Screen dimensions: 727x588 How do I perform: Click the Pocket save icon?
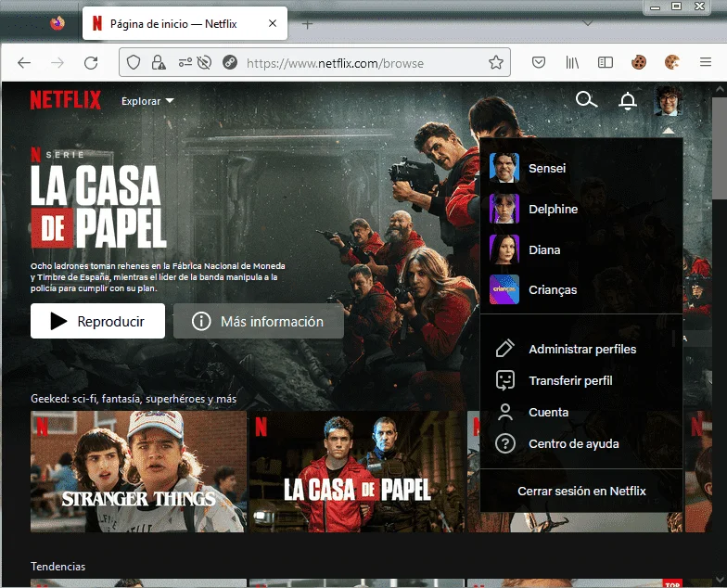coord(538,62)
